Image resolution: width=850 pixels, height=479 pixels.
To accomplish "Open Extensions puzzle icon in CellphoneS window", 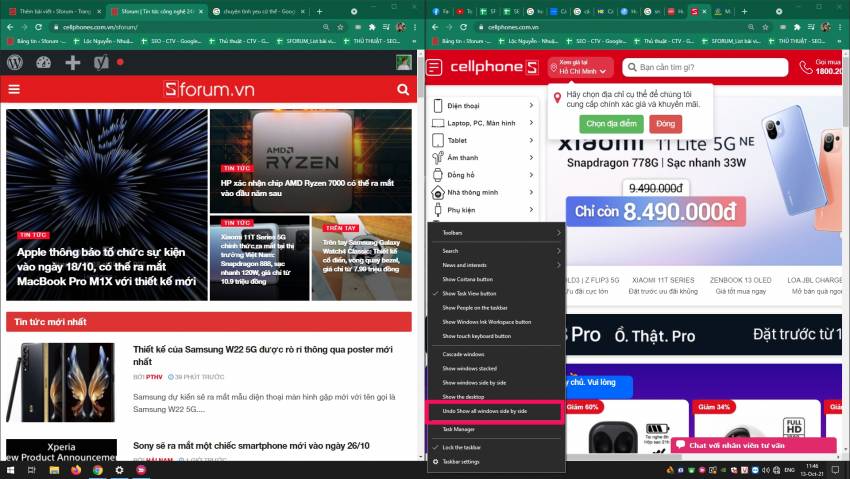I will [x=797, y=27].
